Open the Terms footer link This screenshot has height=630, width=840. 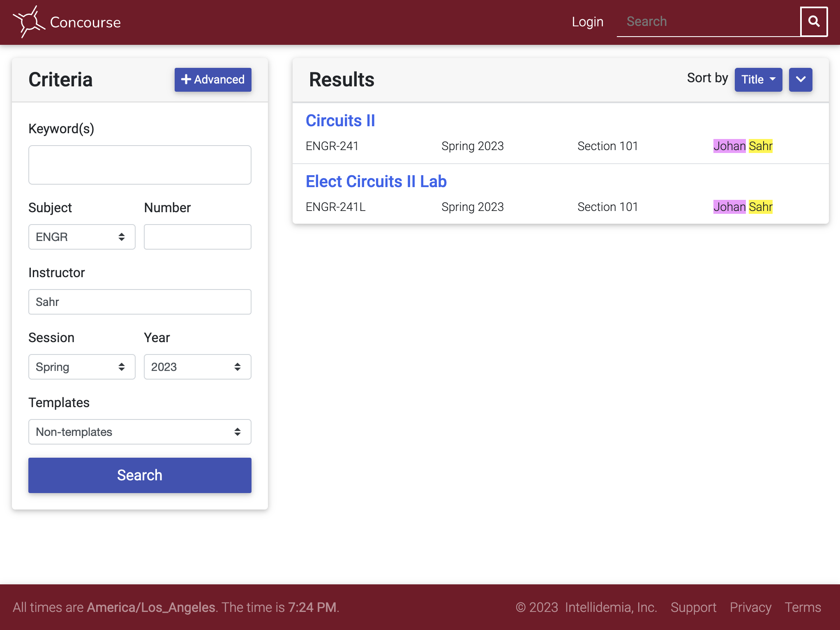tap(803, 607)
